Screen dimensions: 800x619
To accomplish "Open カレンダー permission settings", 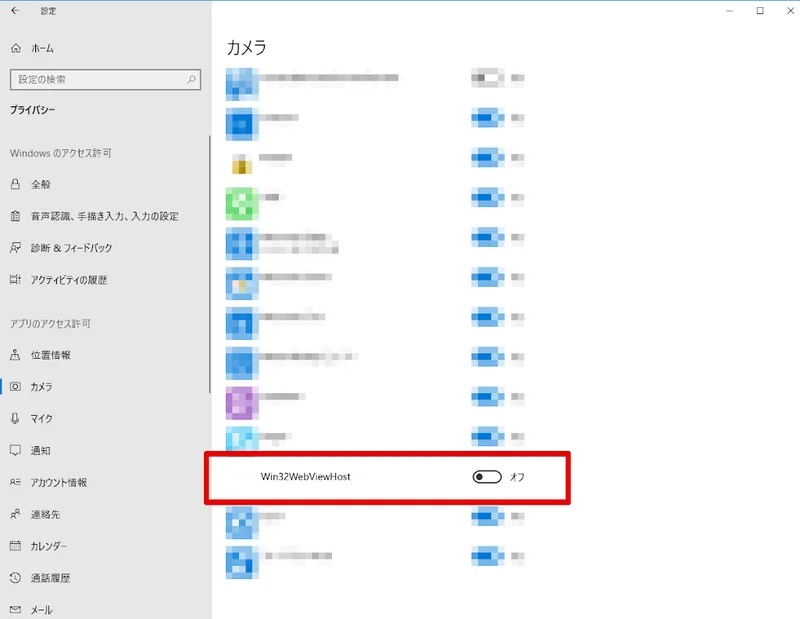I will [49, 546].
